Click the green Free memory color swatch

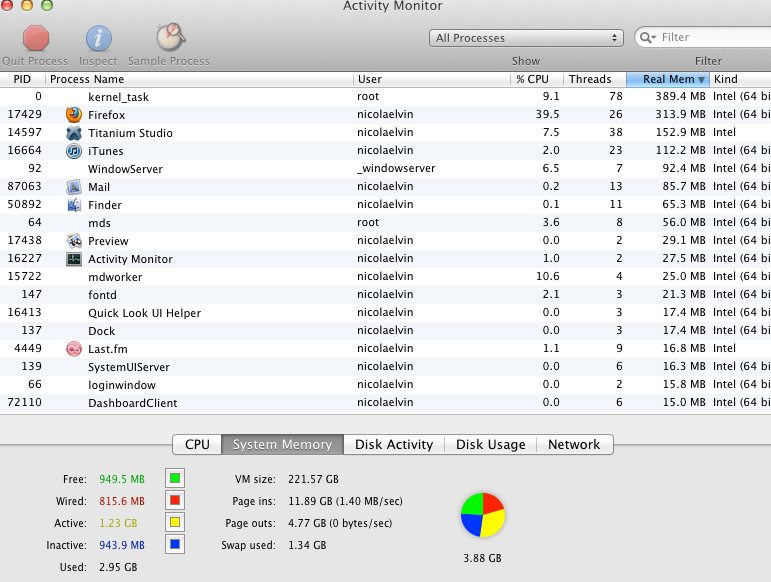tap(175, 478)
